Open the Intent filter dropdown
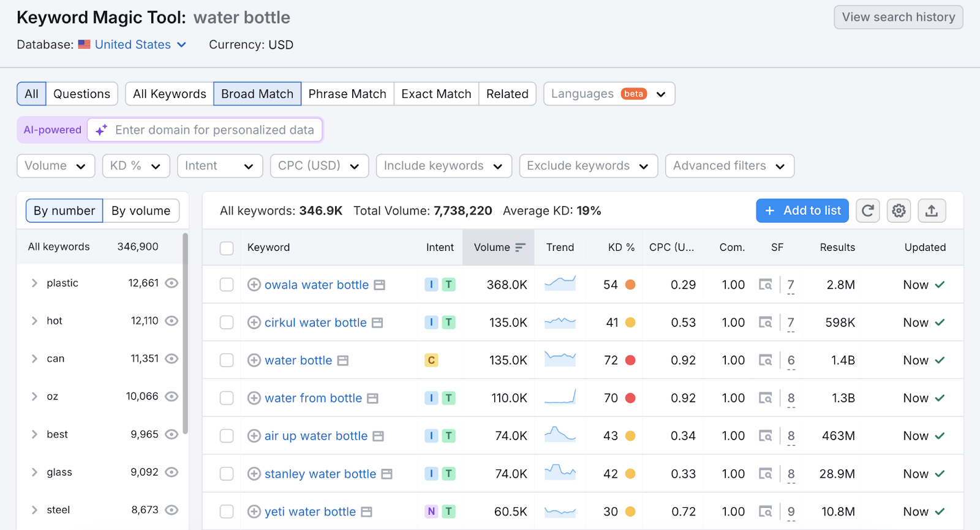 (220, 166)
